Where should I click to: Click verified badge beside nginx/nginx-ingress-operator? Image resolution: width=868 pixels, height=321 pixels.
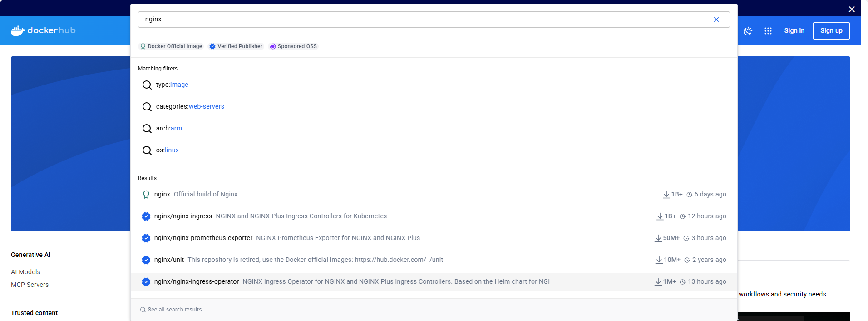tap(146, 282)
